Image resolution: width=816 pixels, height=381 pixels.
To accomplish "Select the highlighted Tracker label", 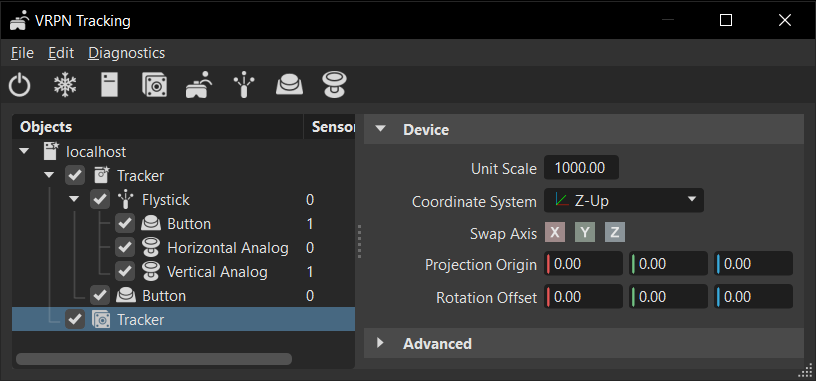I will tap(141, 320).
